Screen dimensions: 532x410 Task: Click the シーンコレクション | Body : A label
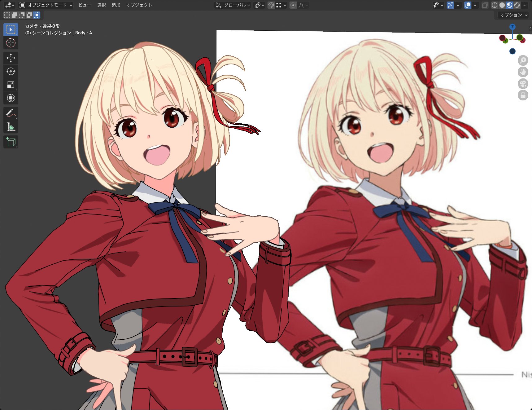pyautogui.click(x=59, y=33)
